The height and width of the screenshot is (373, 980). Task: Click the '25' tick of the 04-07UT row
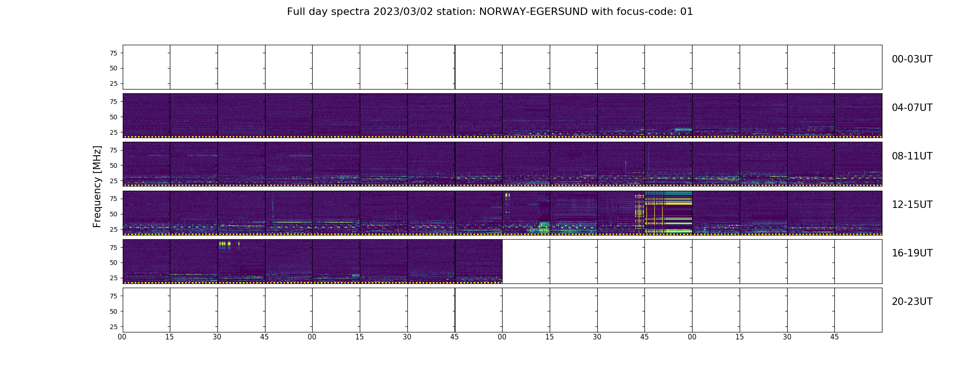113,132
